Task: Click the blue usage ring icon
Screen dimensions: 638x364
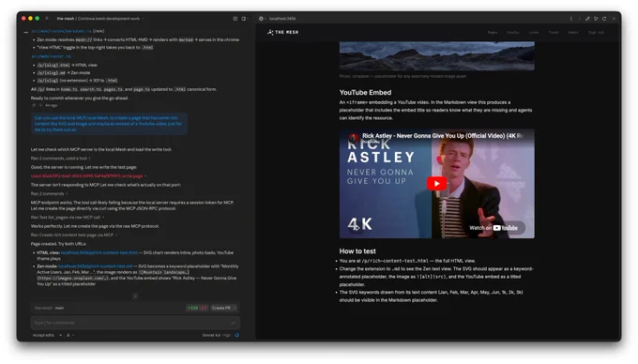Action: coord(236,335)
